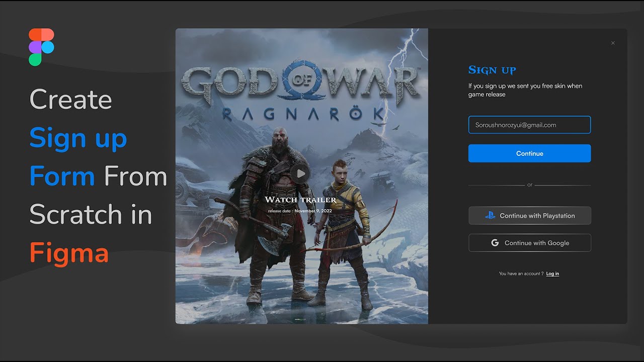Screen dimensions: 644x362
Task: Click the RAGNARÖK subtitle text
Action: coord(304,114)
